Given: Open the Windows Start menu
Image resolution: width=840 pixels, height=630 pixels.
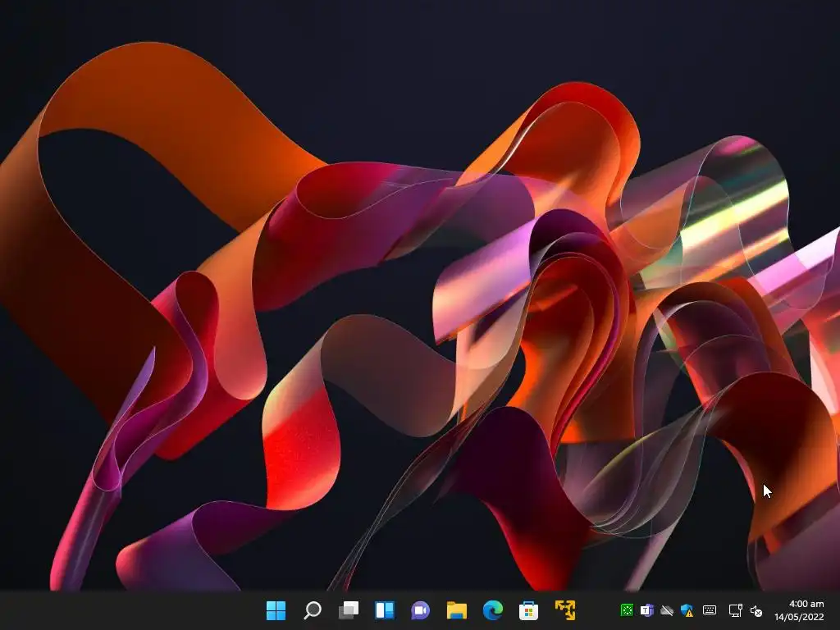Looking at the screenshot, I should [x=276, y=610].
